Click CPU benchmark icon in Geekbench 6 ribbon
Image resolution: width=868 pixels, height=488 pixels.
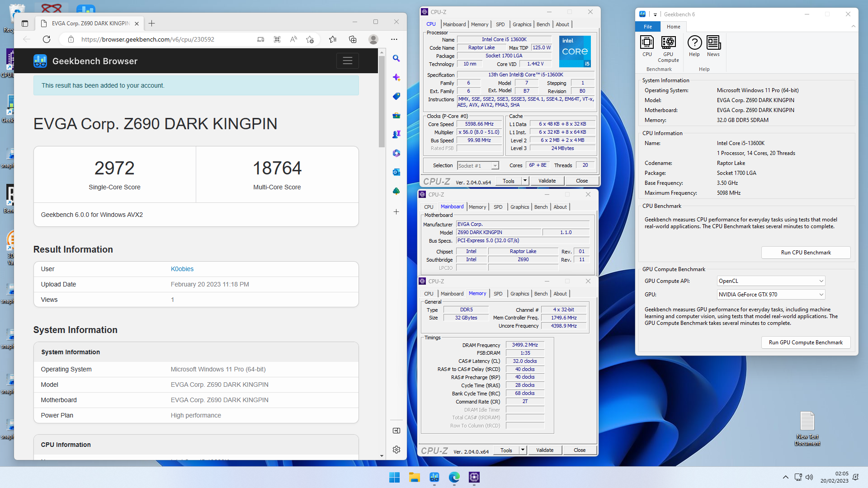click(x=647, y=46)
